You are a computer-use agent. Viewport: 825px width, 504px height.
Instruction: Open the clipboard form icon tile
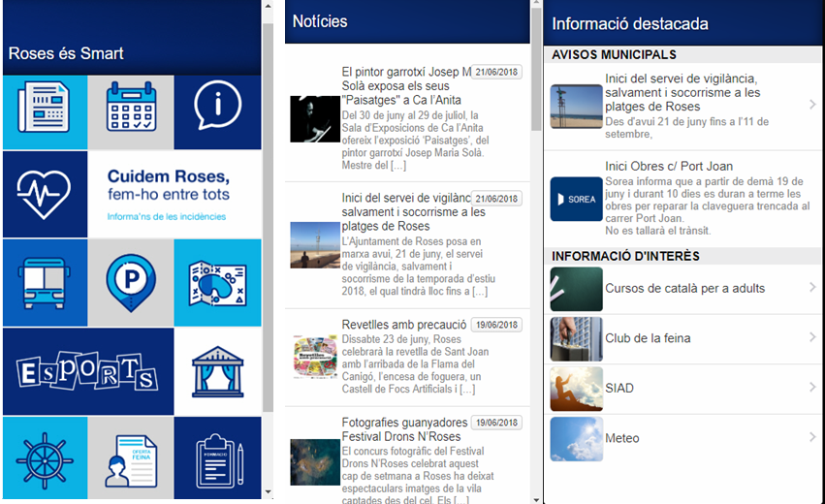pyautogui.click(x=217, y=457)
